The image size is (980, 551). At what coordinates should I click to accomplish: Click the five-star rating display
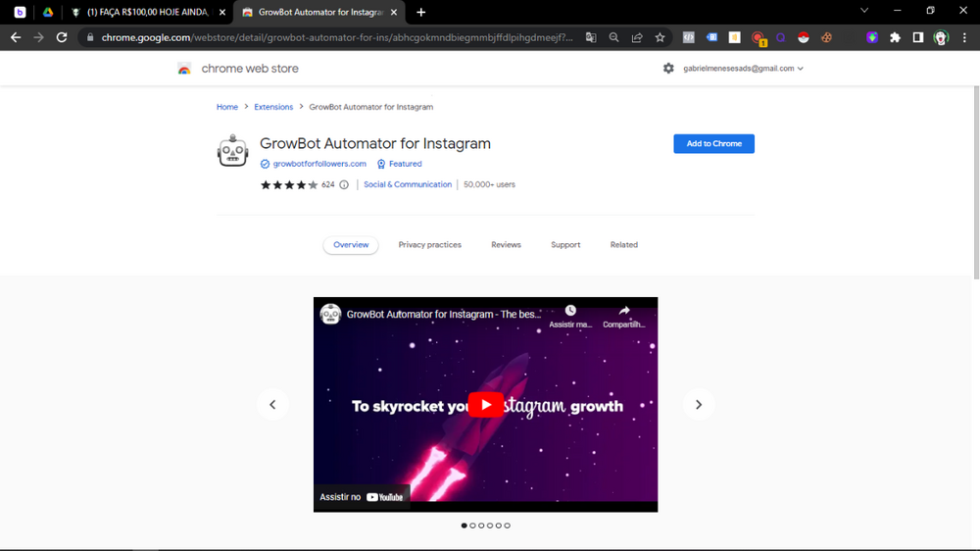click(x=289, y=184)
